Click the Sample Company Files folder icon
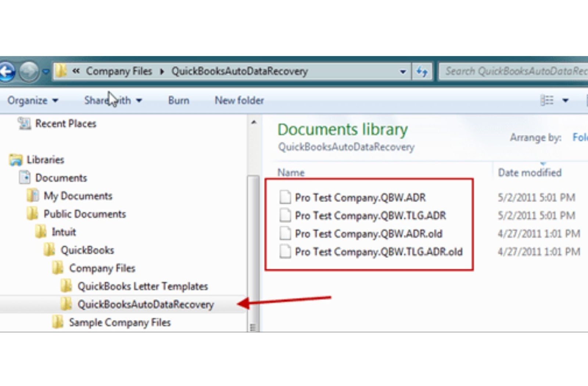 (x=58, y=322)
